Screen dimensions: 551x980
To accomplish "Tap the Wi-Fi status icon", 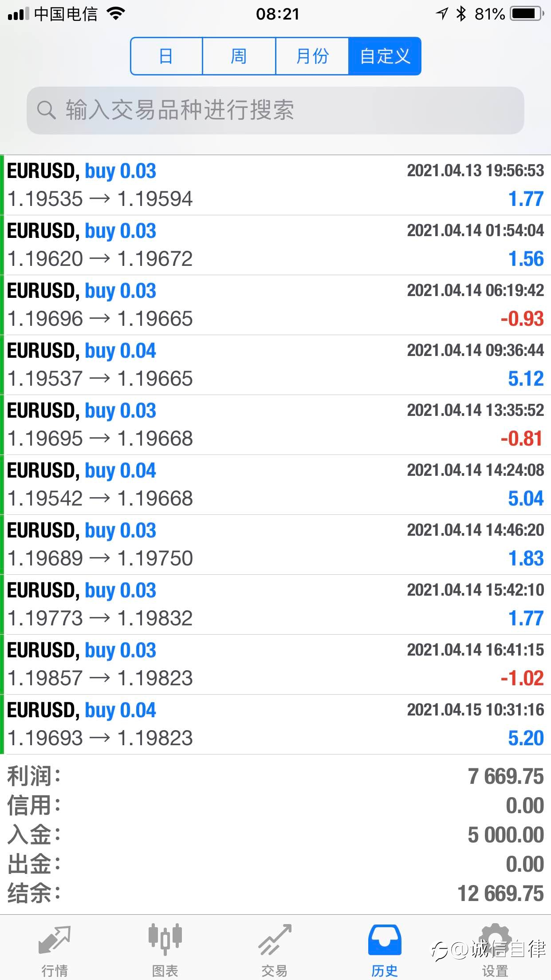I will [x=116, y=14].
